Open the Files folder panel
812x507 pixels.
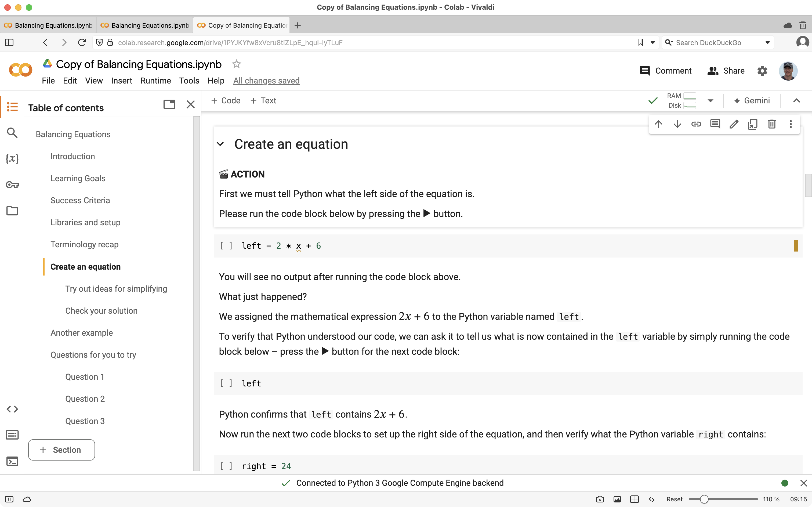pos(12,211)
